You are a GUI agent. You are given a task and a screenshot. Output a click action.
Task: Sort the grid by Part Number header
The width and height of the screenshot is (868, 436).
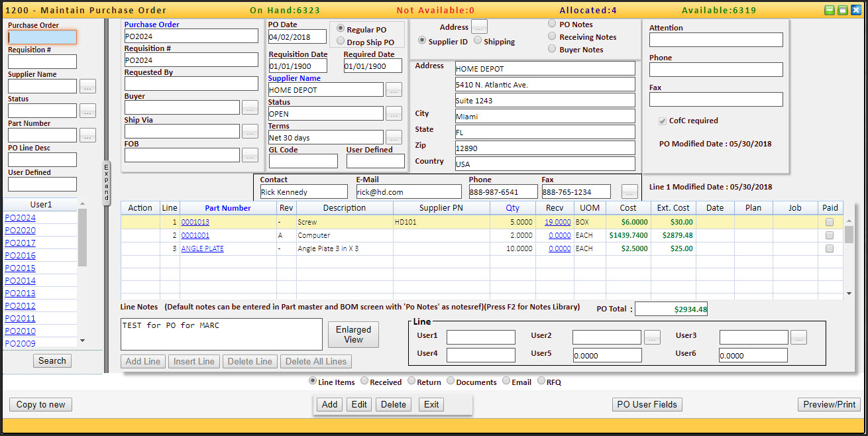click(228, 208)
